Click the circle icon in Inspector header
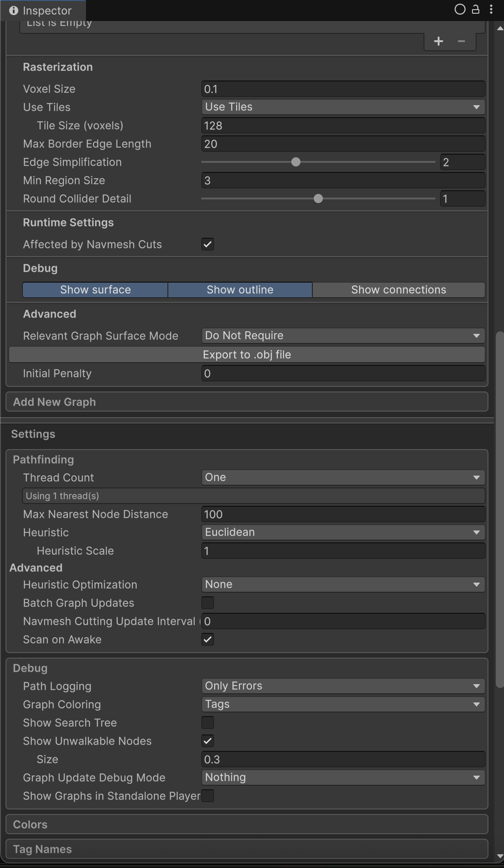 [460, 10]
